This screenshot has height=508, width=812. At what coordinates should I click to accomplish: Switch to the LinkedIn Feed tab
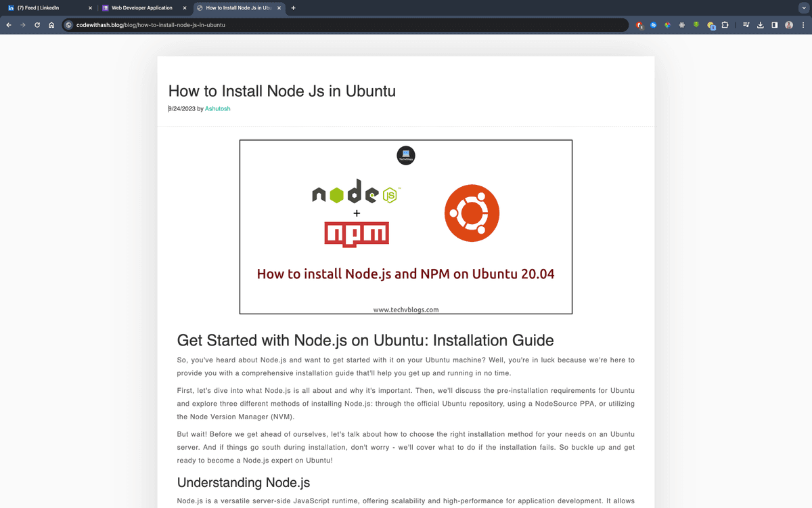point(47,8)
